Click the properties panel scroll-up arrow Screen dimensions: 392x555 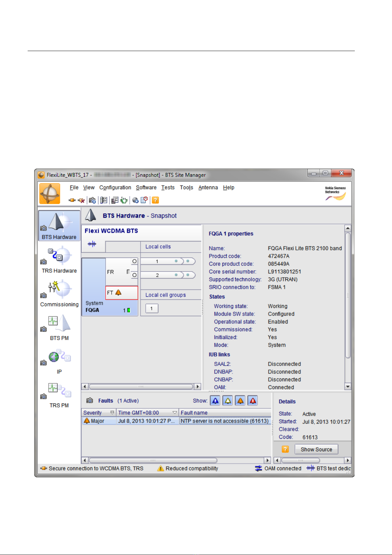(x=348, y=228)
